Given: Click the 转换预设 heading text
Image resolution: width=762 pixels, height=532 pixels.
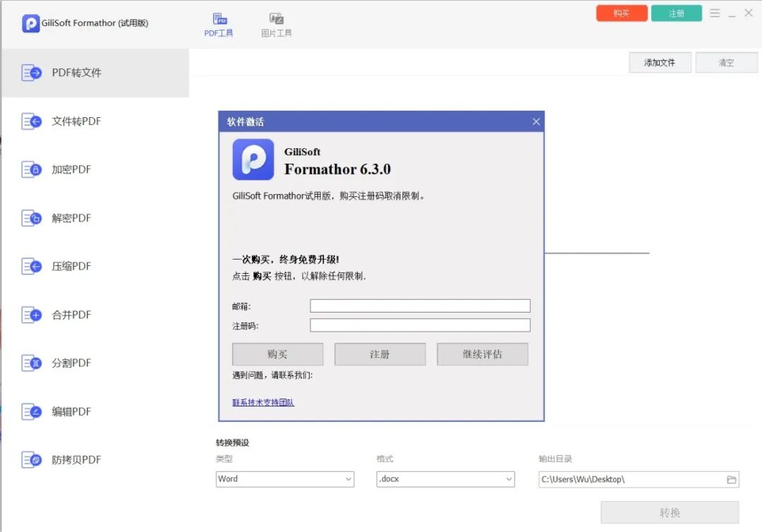Looking at the screenshot, I should click(232, 442).
